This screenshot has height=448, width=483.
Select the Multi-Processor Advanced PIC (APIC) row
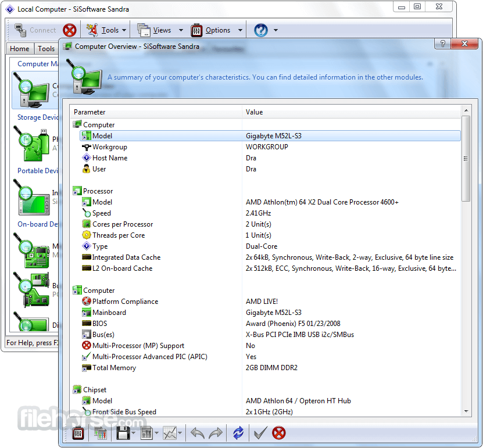pos(270,357)
